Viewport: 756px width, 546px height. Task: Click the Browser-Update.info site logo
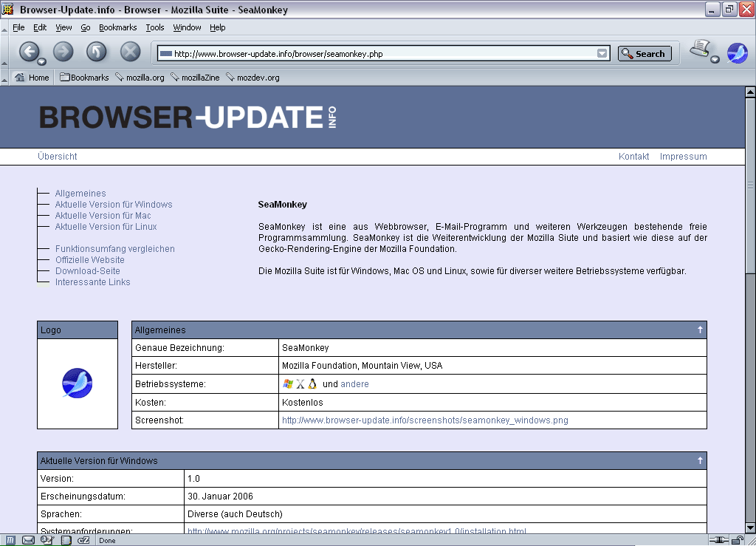[188, 117]
